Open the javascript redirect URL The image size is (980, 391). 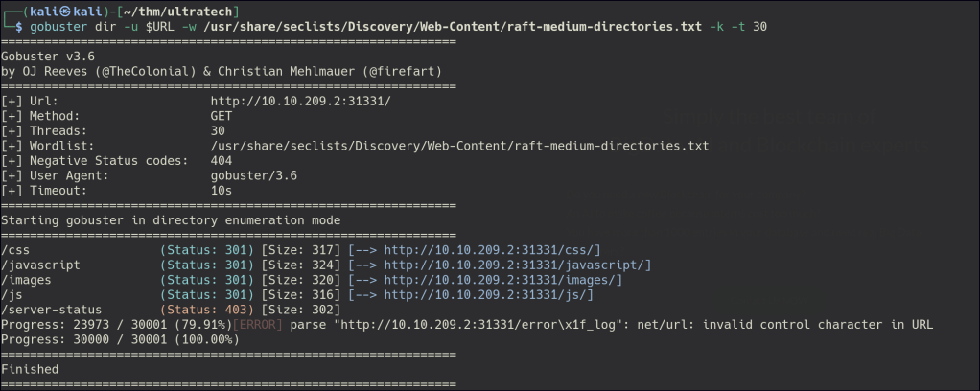(x=517, y=264)
